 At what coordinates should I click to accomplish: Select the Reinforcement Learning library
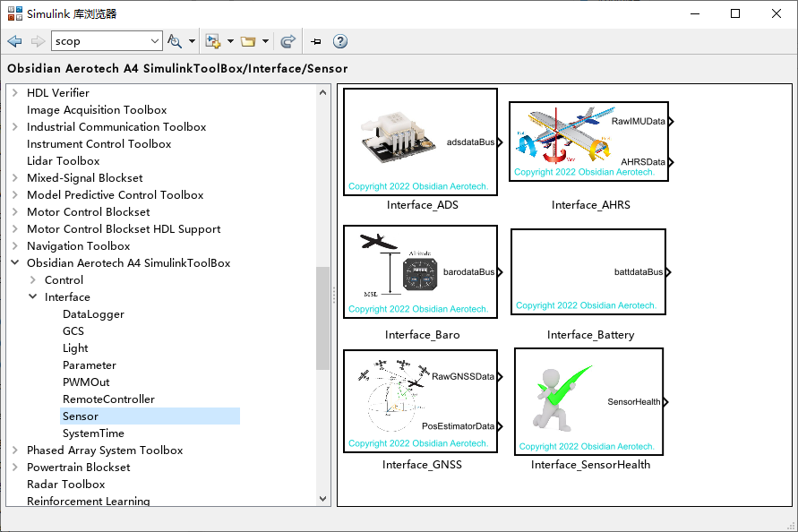coord(88,501)
